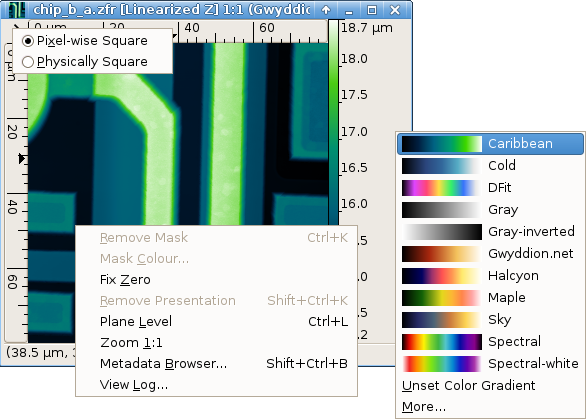586x419 pixels.
Task: Choose the Gwyddion.net gradient
Action: [490, 254]
